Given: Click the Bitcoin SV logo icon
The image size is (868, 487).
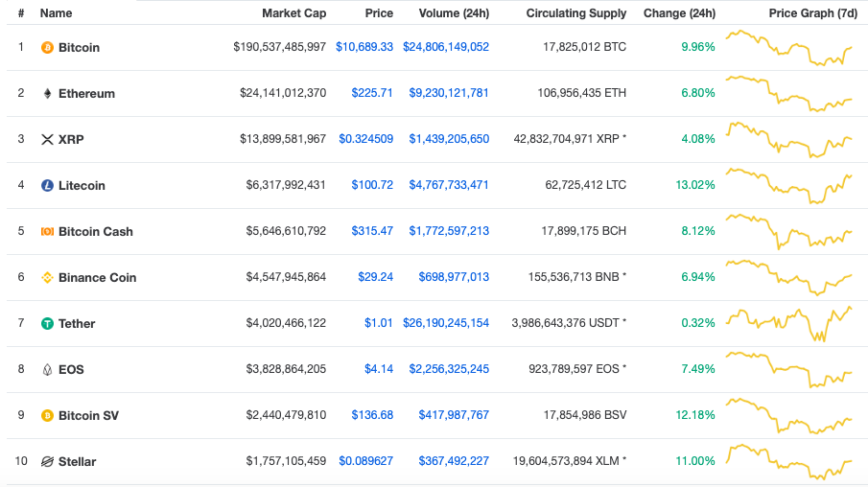Looking at the screenshot, I should [x=48, y=415].
